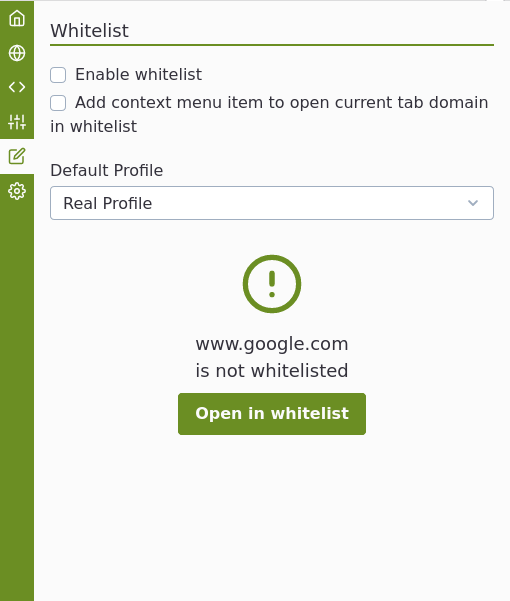The image size is (510, 601).
Task: Open the Headers code-brackets section
Action: (x=17, y=87)
